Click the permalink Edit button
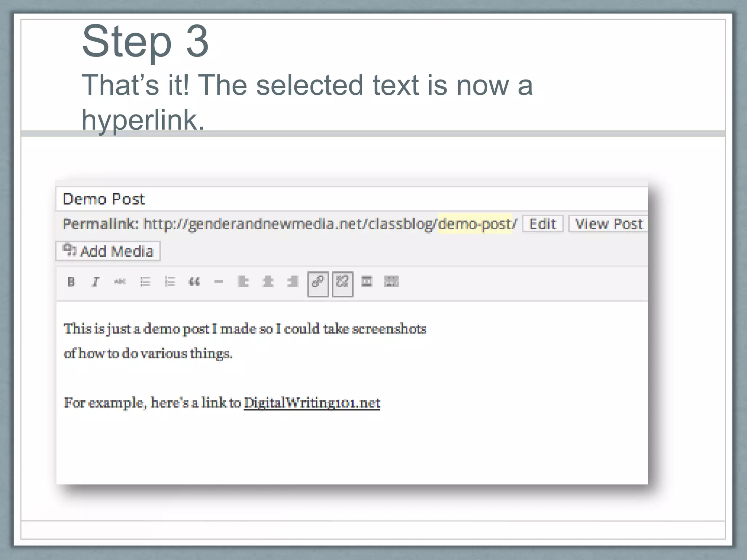747x560 pixels. (x=543, y=224)
